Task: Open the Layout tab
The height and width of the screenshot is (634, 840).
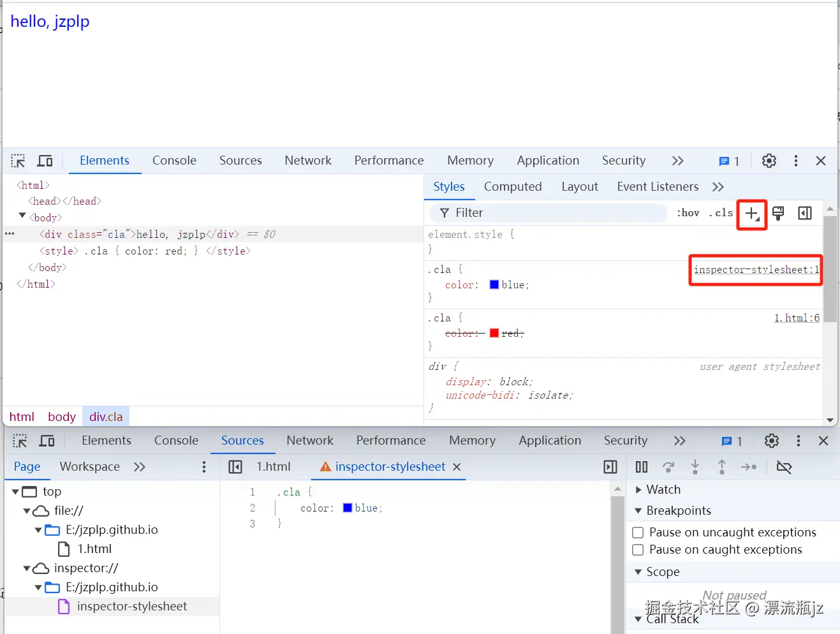Action: 580,187
